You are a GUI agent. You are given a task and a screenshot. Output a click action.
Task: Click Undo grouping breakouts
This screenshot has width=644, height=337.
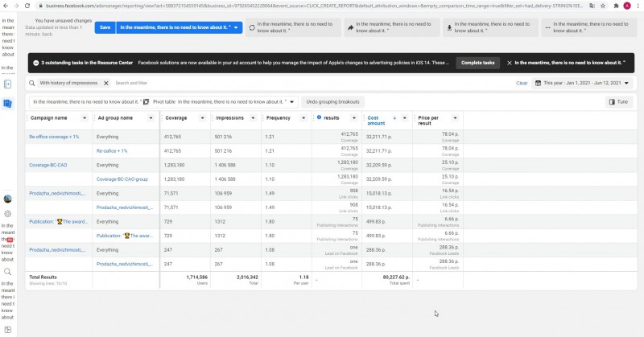[332, 102]
